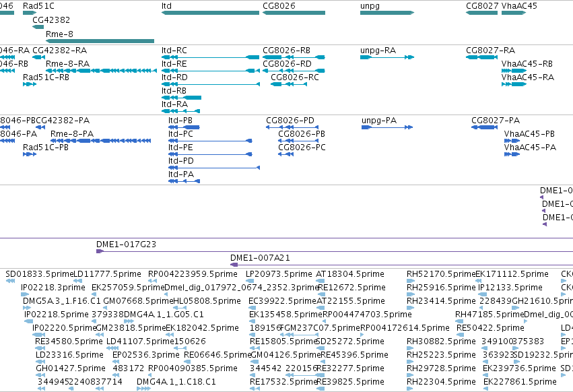This screenshot has width=573, height=392.
Task: Select protein CG8026-PB
Action: [298, 141]
